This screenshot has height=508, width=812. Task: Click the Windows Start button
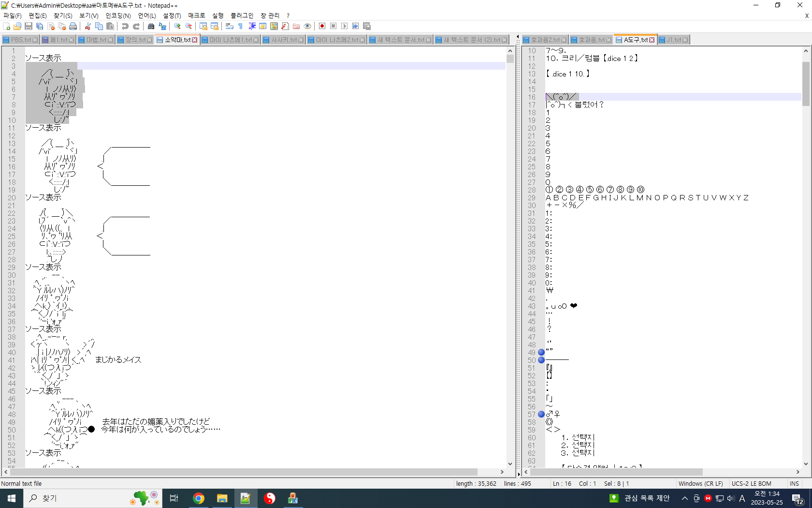(x=12, y=498)
